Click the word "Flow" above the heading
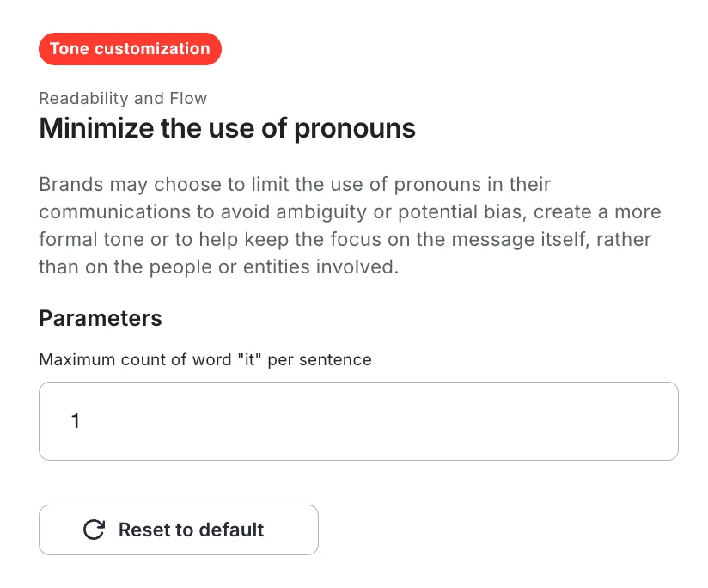 coord(188,99)
